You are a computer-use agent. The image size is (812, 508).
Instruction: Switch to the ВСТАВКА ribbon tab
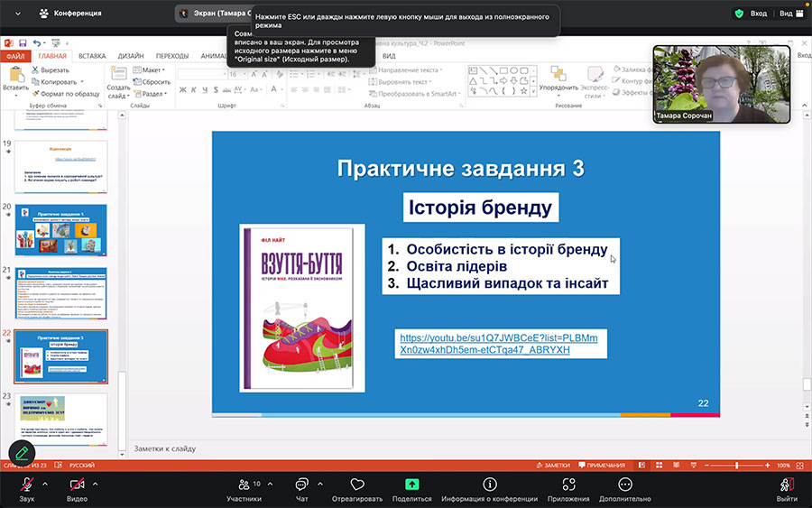(92, 56)
